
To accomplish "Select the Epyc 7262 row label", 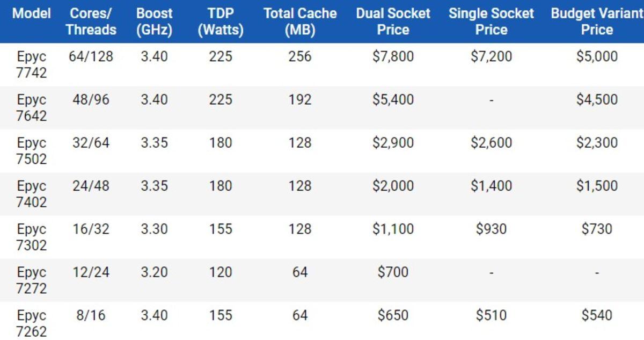I will click(32, 323).
